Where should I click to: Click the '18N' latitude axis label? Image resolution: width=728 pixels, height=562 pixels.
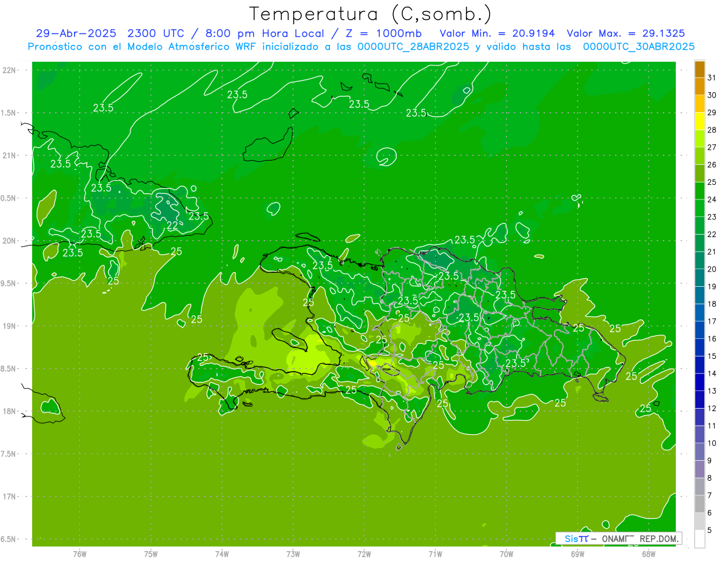click(x=9, y=411)
